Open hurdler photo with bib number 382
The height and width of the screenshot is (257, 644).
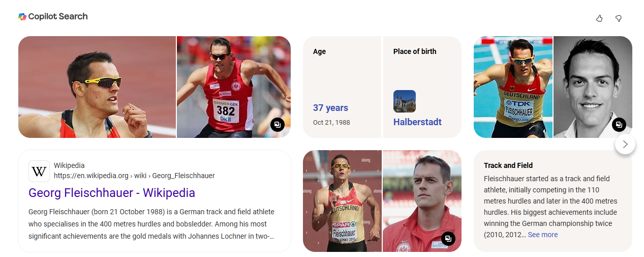pyautogui.click(x=234, y=87)
